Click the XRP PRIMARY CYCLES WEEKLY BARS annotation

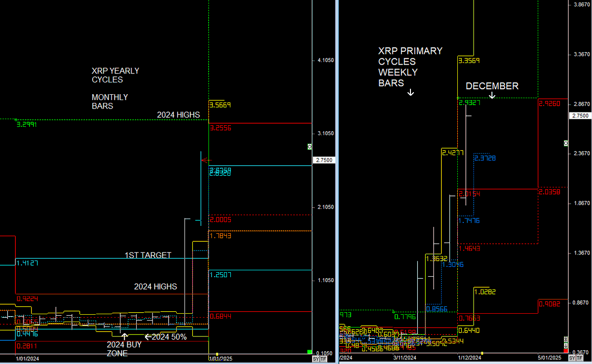point(410,67)
